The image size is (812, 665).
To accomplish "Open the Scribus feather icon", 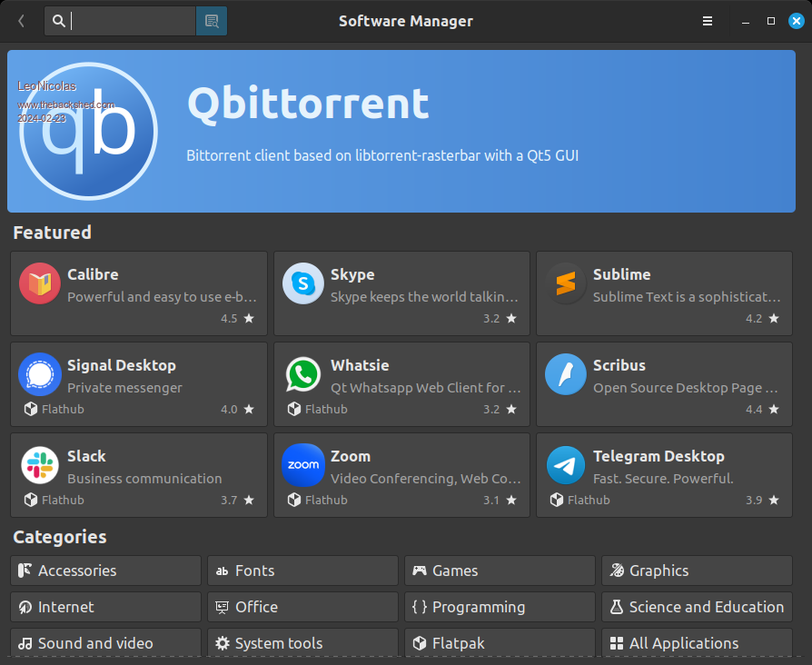I will (565, 374).
